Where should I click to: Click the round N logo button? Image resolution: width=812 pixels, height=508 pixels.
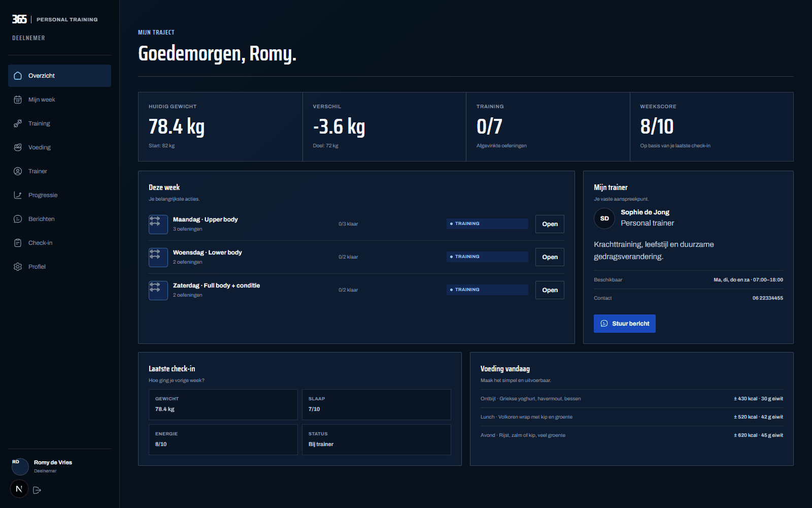pyautogui.click(x=19, y=489)
